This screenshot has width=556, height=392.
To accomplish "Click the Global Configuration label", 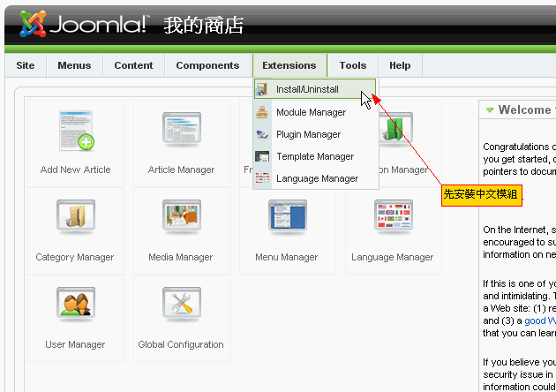I will click(181, 344).
